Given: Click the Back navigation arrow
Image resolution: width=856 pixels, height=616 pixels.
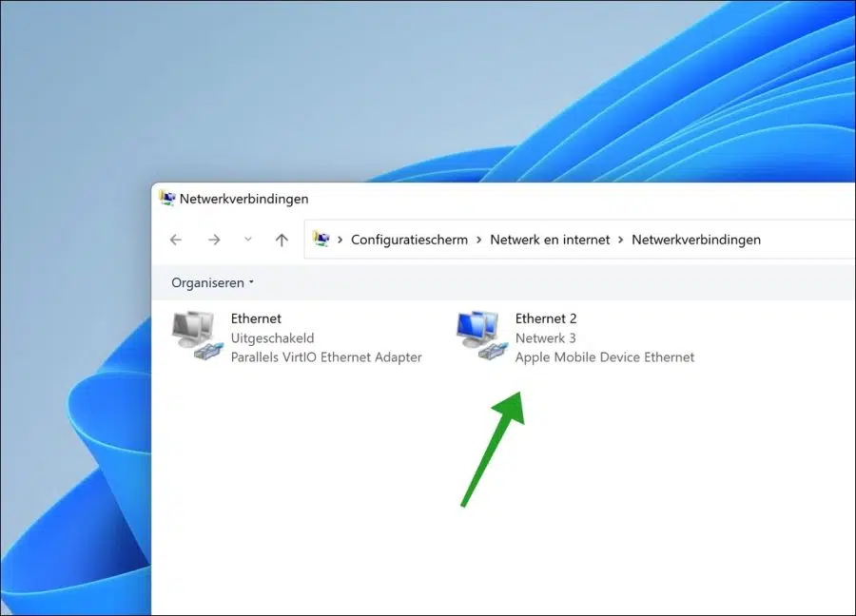Looking at the screenshot, I should 176,240.
